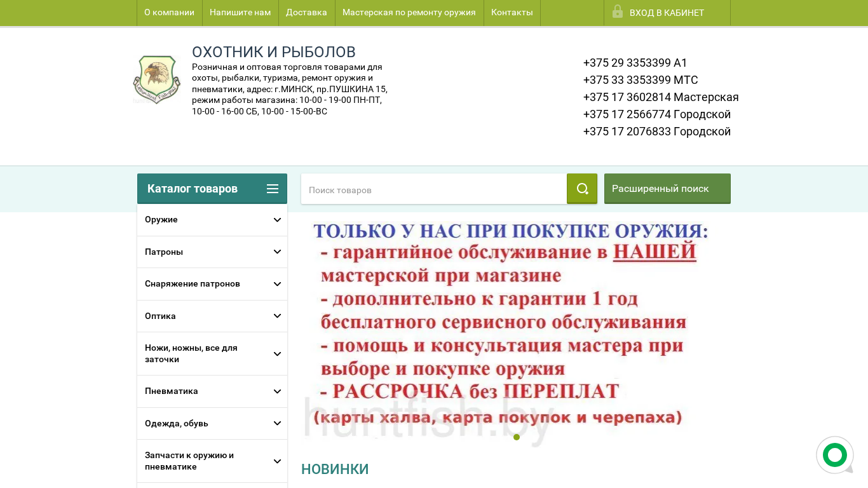Image resolution: width=868 pixels, height=488 pixels.
Task: Toggle the catalog hamburger menu icon
Action: pyautogui.click(x=273, y=189)
